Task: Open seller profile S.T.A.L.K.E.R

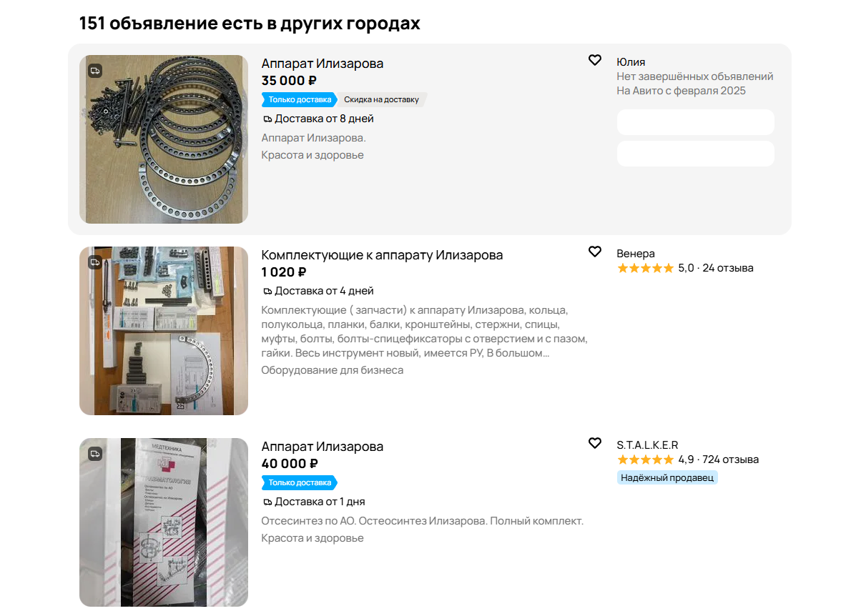Action: pos(647,444)
